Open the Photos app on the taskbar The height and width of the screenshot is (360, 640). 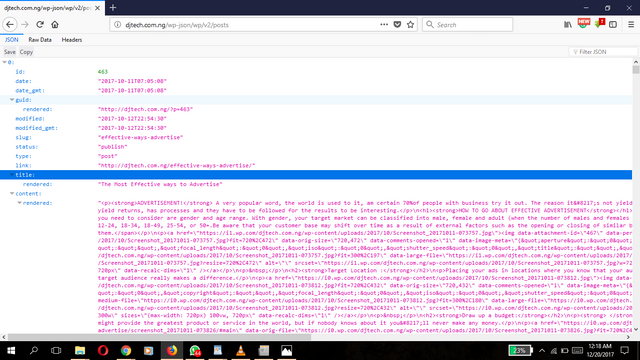point(287,351)
